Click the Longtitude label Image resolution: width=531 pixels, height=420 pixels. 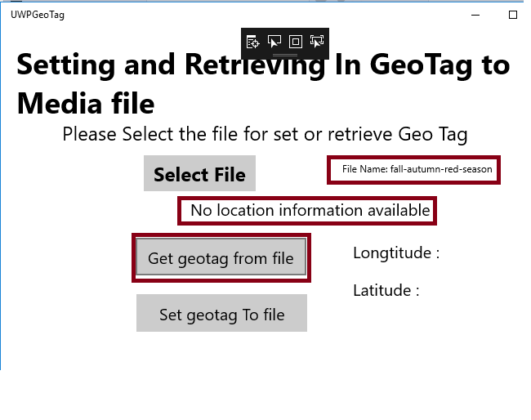[396, 253]
